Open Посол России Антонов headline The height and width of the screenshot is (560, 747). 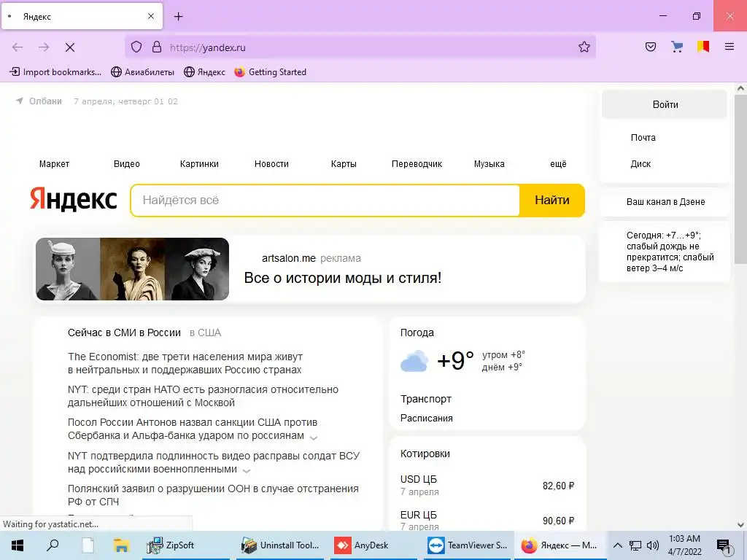(193, 429)
